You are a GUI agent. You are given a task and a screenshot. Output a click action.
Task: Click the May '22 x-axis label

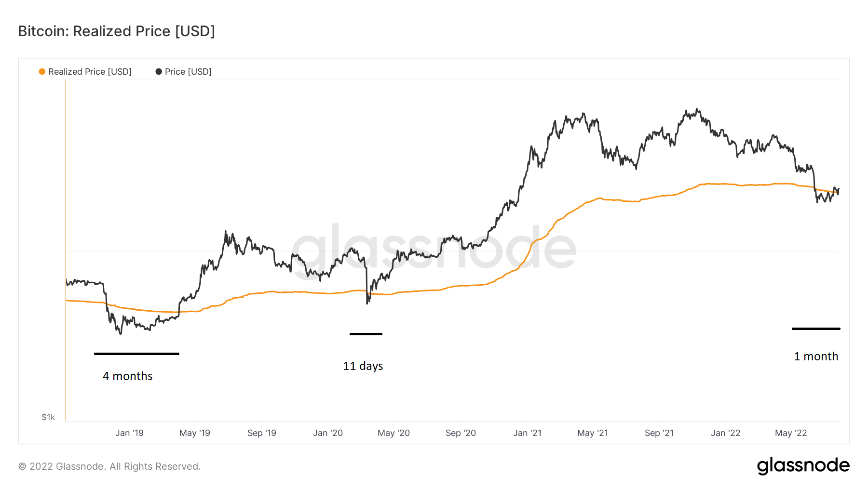coord(791,433)
